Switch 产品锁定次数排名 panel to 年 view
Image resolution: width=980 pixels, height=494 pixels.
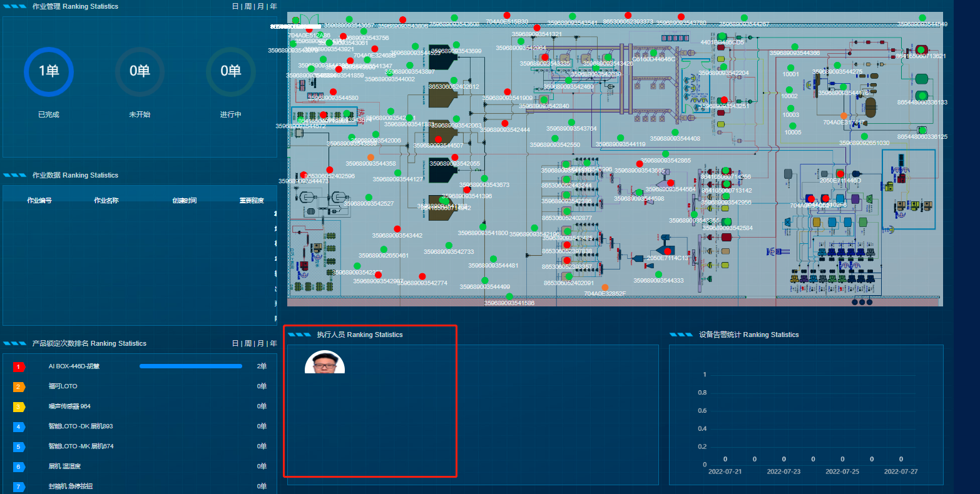(x=273, y=343)
